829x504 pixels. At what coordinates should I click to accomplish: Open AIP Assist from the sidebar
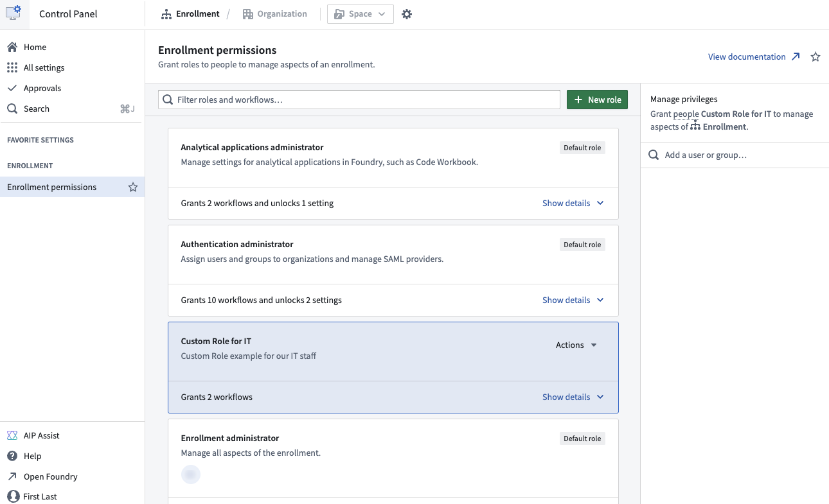[12, 435]
